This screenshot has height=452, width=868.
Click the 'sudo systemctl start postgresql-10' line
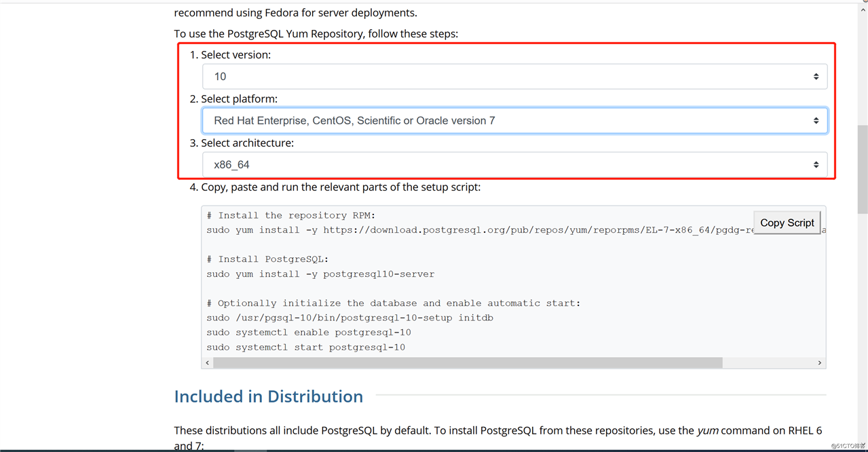click(306, 347)
